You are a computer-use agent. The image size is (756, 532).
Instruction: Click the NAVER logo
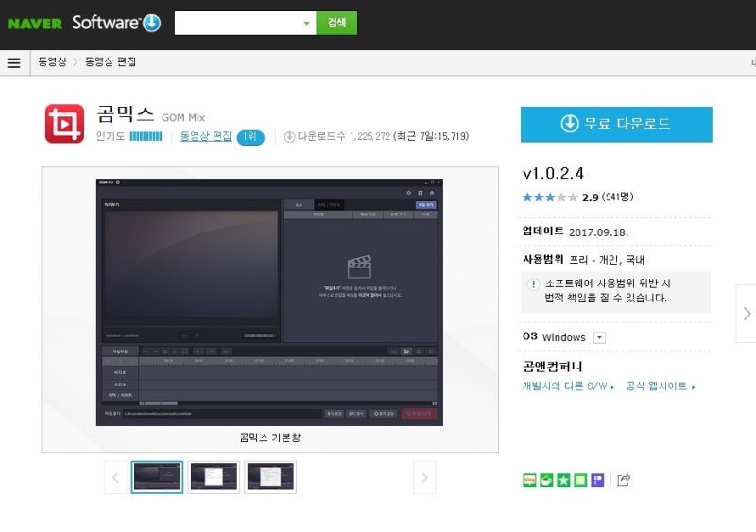pyautogui.click(x=35, y=24)
